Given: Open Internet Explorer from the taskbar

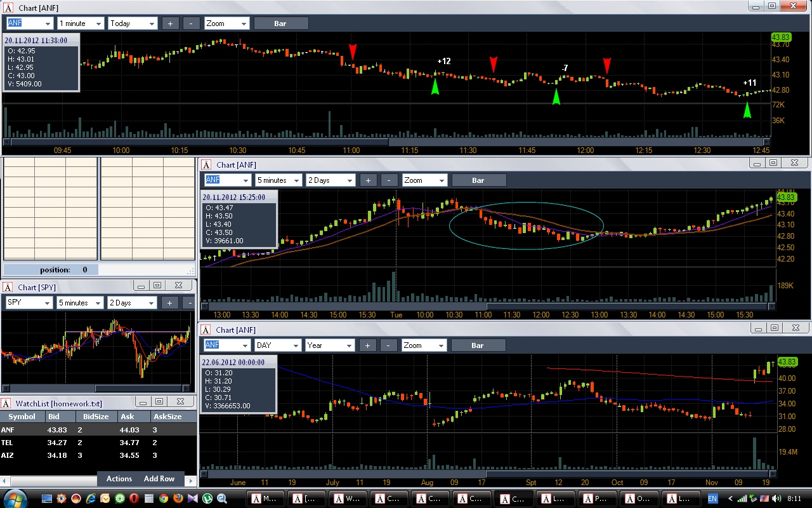Looking at the screenshot, I should (91, 498).
